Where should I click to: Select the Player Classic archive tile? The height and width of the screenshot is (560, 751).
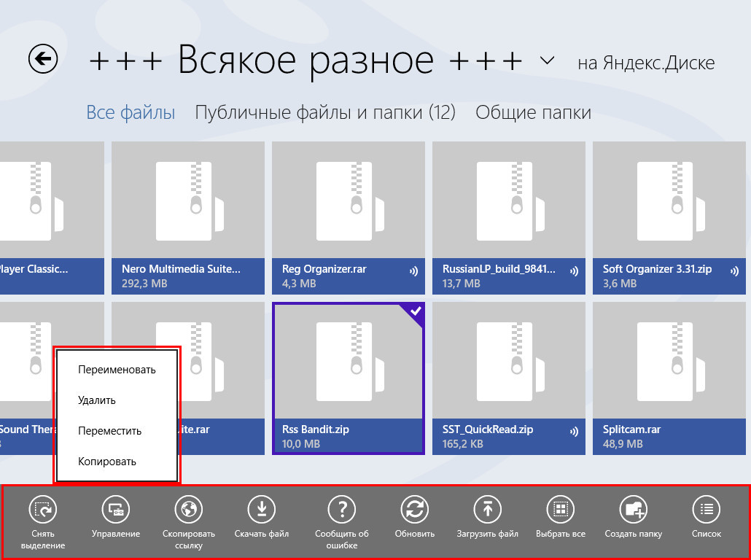(52, 217)
